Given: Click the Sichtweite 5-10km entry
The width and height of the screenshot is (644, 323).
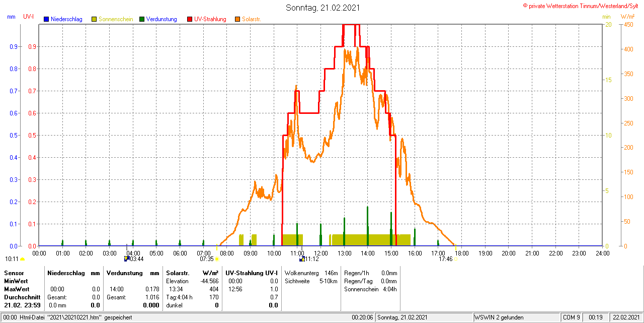Looking at the screenshot, I should click(x=311, y=281).
